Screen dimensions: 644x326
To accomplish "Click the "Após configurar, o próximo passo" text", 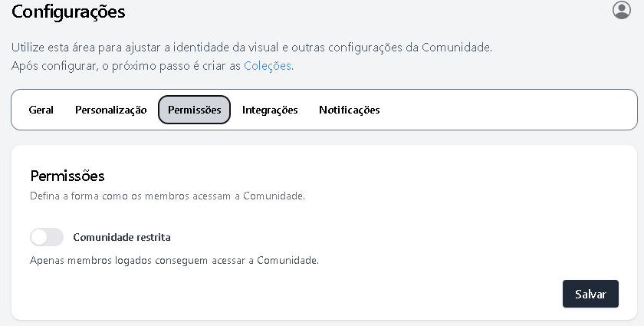I will point(127,66).
